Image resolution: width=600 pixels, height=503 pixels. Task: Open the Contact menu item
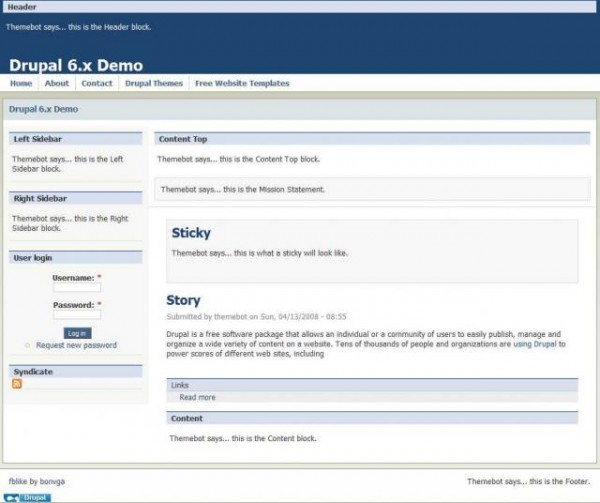point(97,83)
